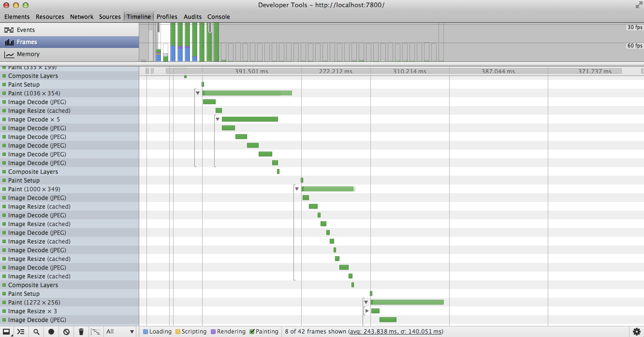
Task: Click the 310.214 ms frame header
Action: [410, 71]
